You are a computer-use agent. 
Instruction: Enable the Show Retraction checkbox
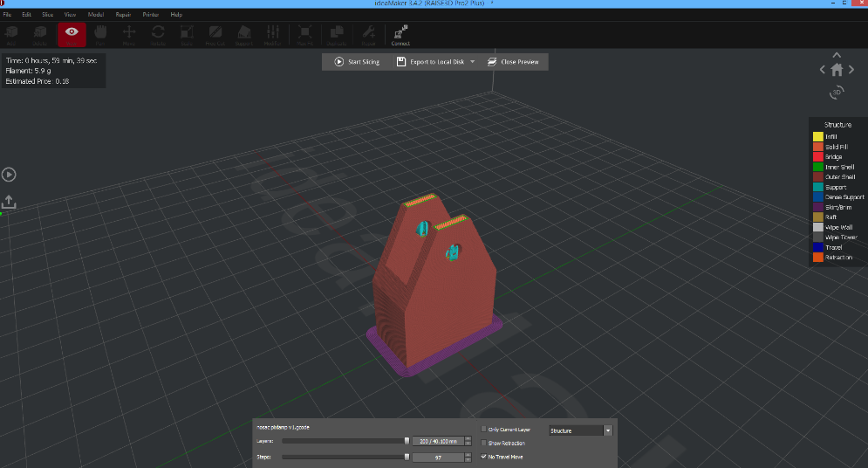(484, 443)
